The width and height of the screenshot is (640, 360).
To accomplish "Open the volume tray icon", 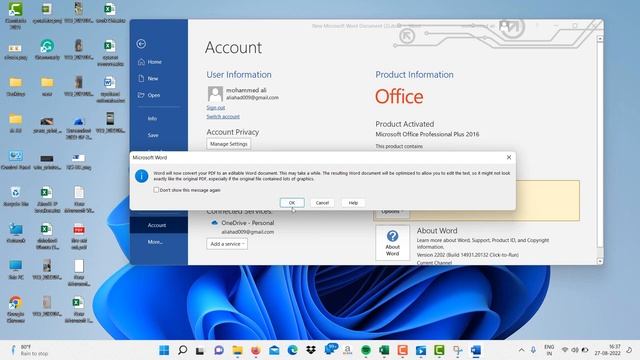I will click(x=575, y=350).
